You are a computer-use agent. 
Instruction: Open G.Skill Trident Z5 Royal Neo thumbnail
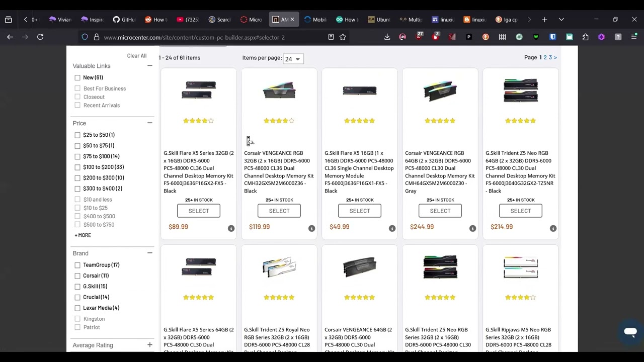pos(279,267)
